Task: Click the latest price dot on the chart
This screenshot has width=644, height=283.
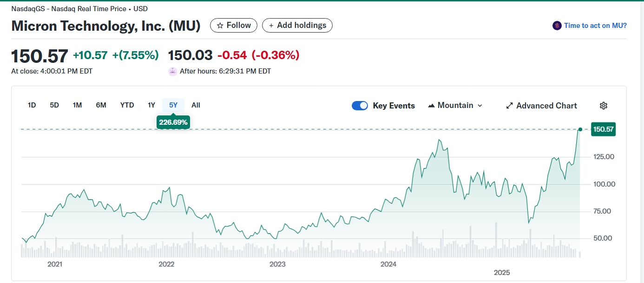Action: [580, 129]
